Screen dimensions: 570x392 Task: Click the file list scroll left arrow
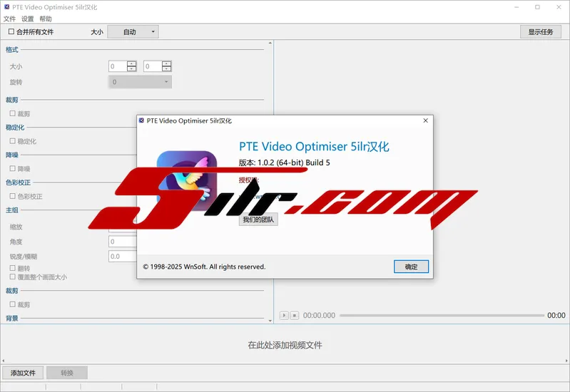coord(4,361)
